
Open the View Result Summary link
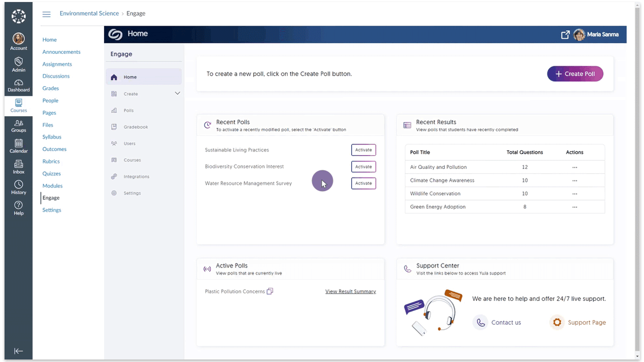coord(350,292)
